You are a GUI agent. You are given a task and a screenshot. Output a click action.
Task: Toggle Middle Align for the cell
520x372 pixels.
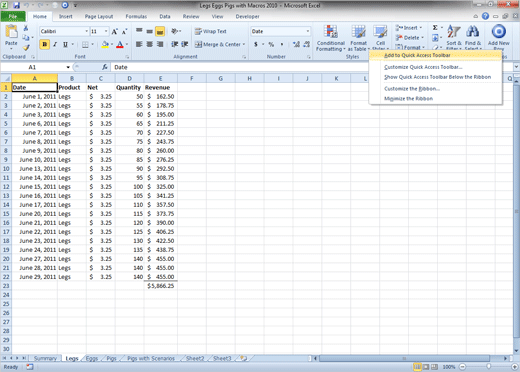[150, 31]
